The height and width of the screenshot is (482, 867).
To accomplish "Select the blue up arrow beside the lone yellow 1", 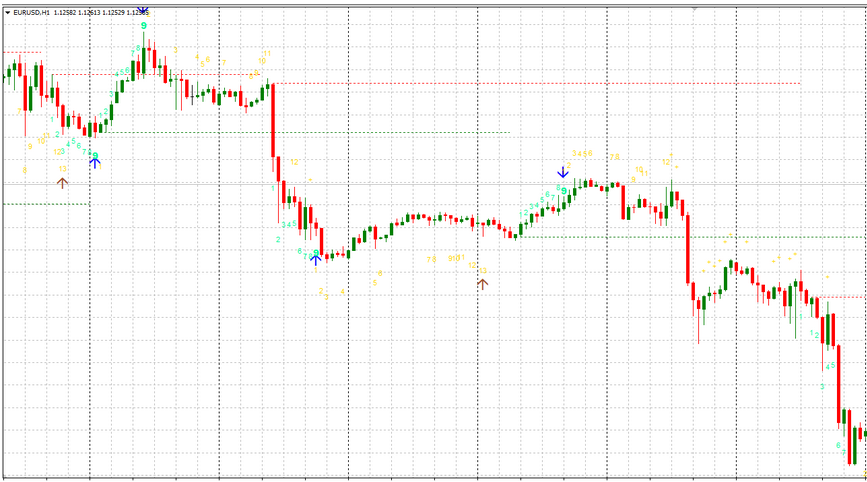I will click(95, 163).
